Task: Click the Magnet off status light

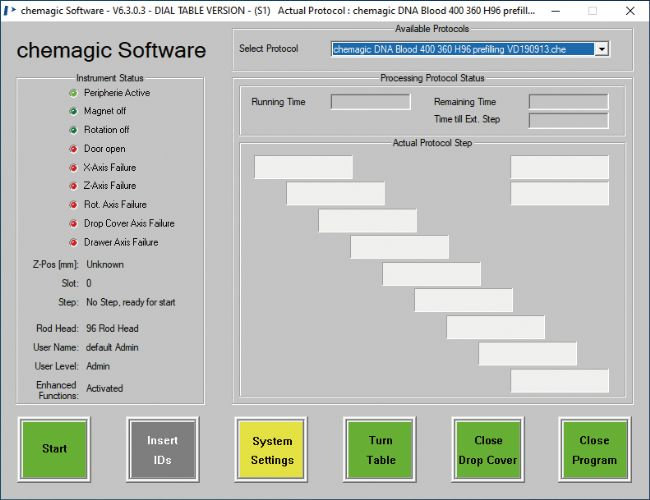Action: click(x=73, y=111)
